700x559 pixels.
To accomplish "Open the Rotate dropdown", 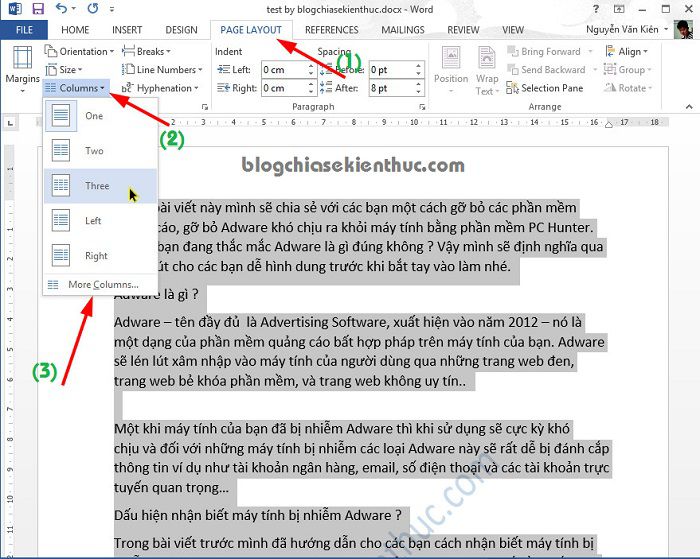I will (x=628, y=88).
